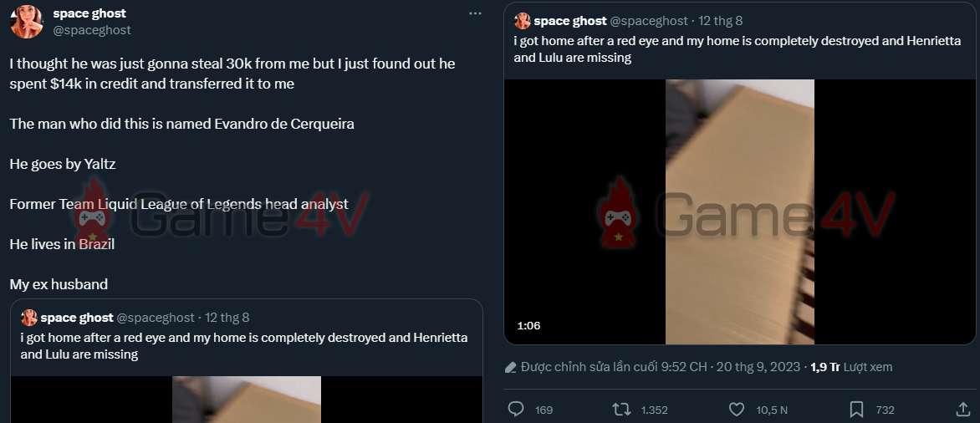The height and width of the screenshot is (423, 980).
Task: Open the three-dot more options menu
Action: tap(475, 13)
